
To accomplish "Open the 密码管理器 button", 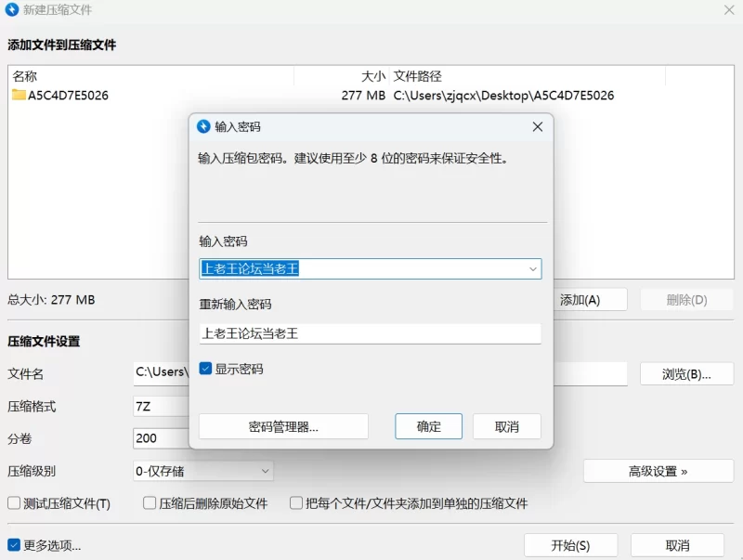I will (283, 426).
